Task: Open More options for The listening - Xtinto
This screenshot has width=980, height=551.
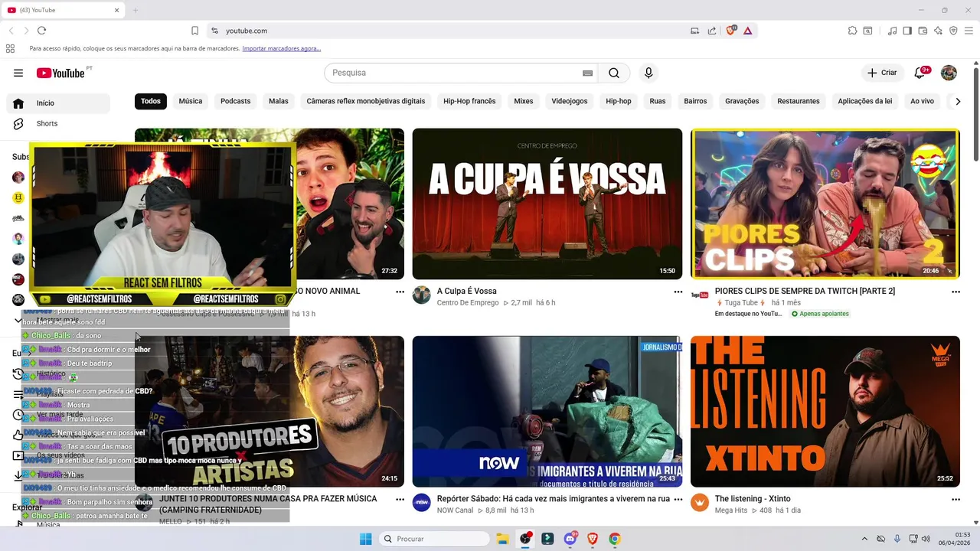Action: [x=955, y=499]
